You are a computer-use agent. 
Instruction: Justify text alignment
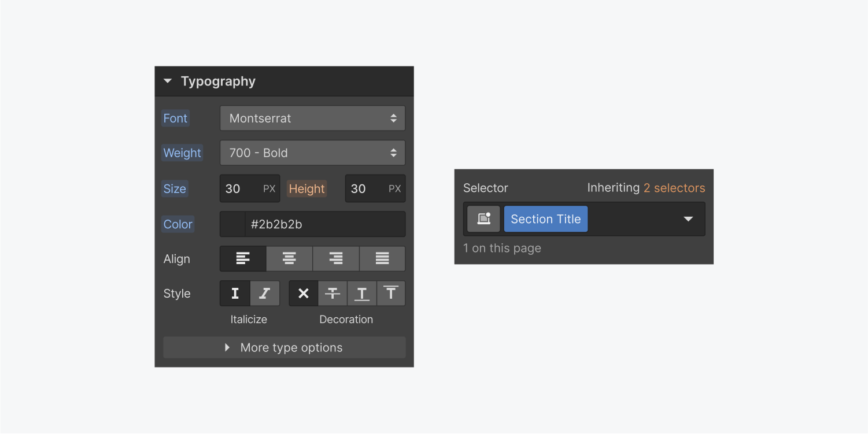(382, 259)
